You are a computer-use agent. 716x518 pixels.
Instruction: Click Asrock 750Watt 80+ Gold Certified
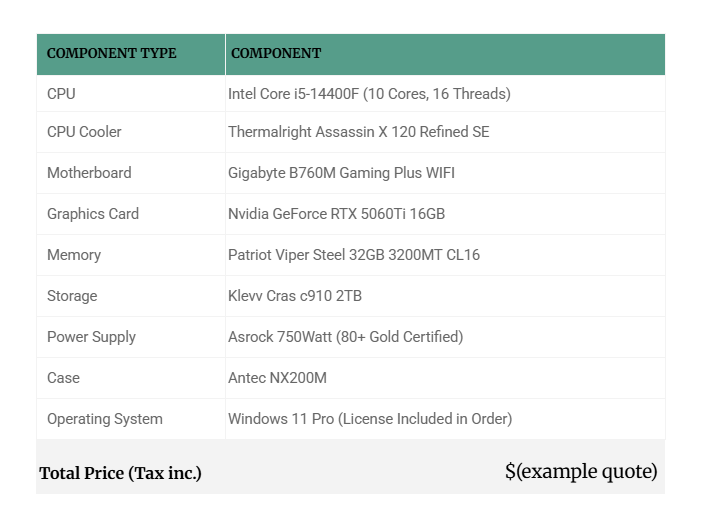click(x=345, y=337)
